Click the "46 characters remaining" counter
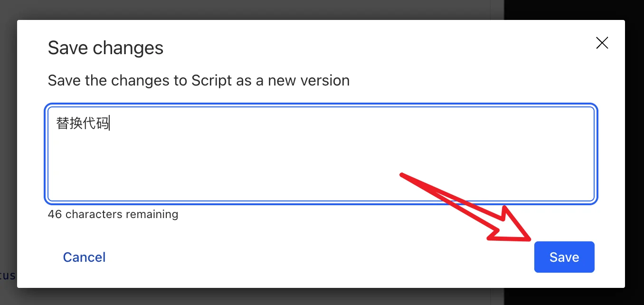The width and height of the screenshot is (644, 305). pyautogui.click(x=113, y=214)
